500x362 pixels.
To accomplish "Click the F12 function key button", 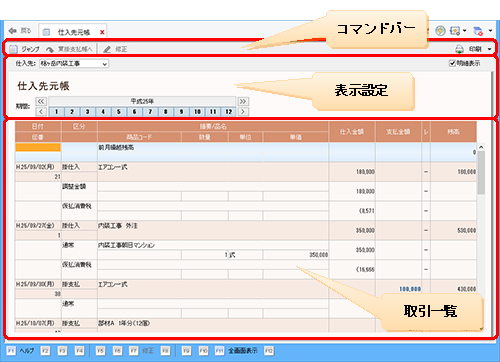I will (x=269, y=351).
